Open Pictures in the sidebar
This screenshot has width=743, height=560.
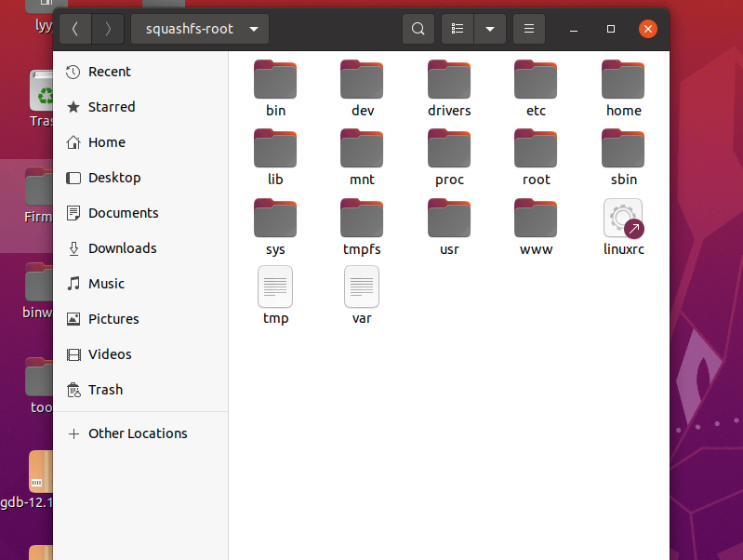click(x=140, y=319)
